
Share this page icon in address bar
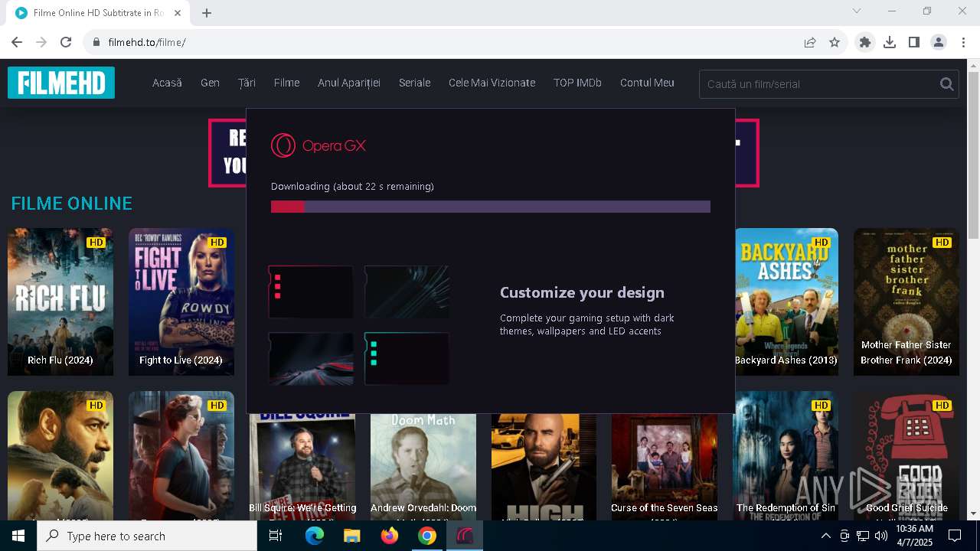(x=810, y=42)
